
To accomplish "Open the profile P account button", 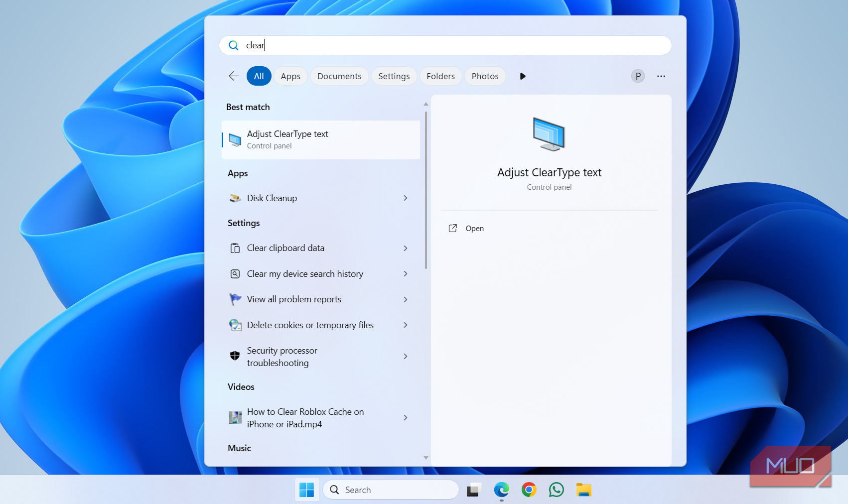I will pyautogui.click(x=638, y=76).
